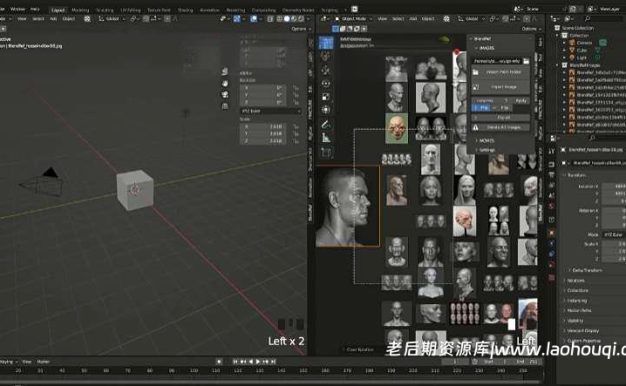Open the Object properties tab (orange square)
The image size is (626, 386).
click(551, 232)
